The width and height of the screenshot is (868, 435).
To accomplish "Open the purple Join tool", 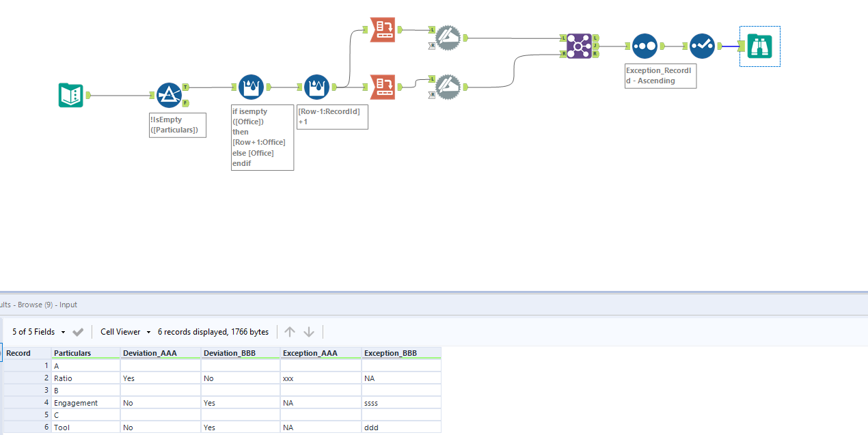I will pos(579,46).
